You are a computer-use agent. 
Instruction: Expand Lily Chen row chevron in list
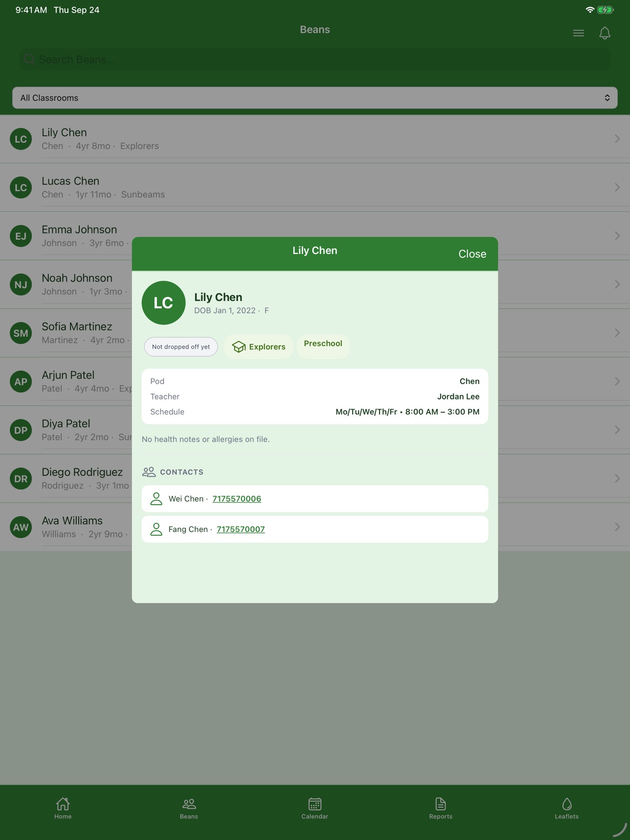pyautogui.click(x=617, y=139)
